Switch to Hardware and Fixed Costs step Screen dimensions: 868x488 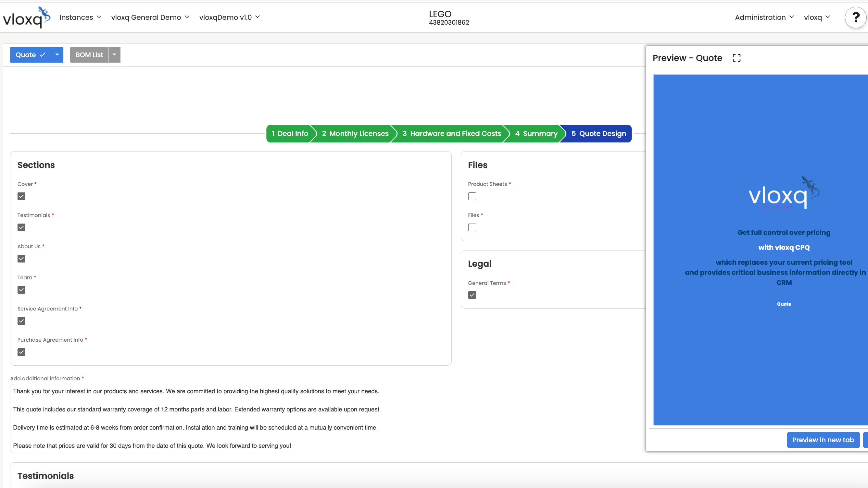tap(451, 134)
